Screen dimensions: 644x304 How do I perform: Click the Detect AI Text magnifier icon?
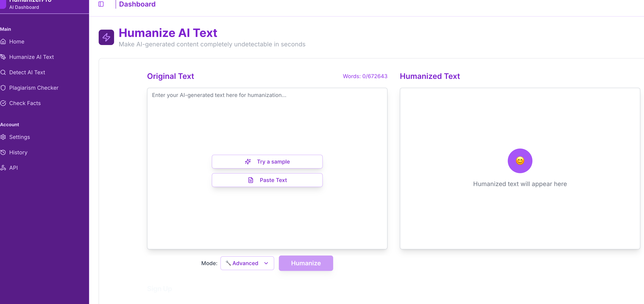pyautogui.click(x=3, y=72)
